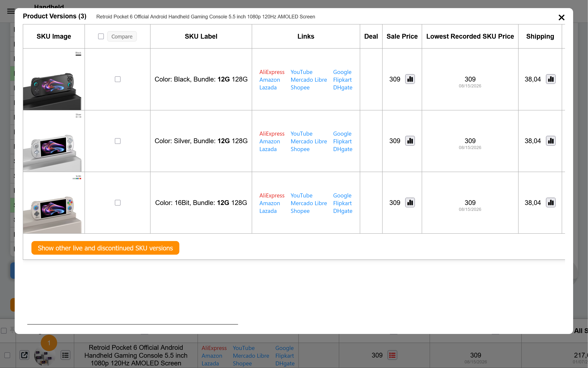Open the DHgate link for the Silver SKU
Viewport: 588px width, 368px height.
pos(343,149)
